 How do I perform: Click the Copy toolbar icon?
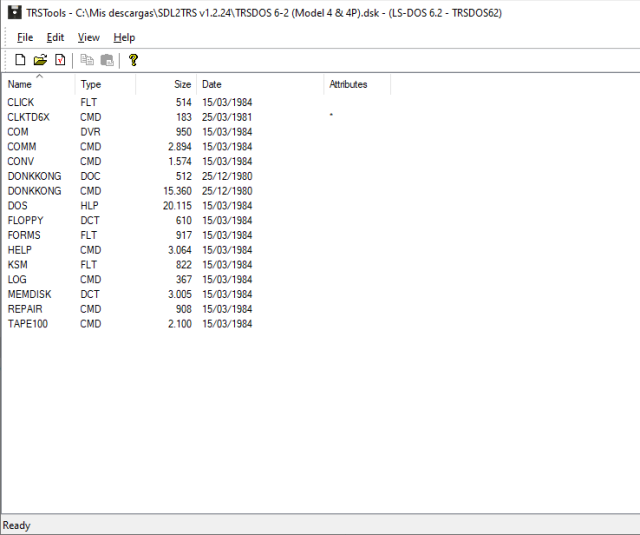(x=87, y=60)
